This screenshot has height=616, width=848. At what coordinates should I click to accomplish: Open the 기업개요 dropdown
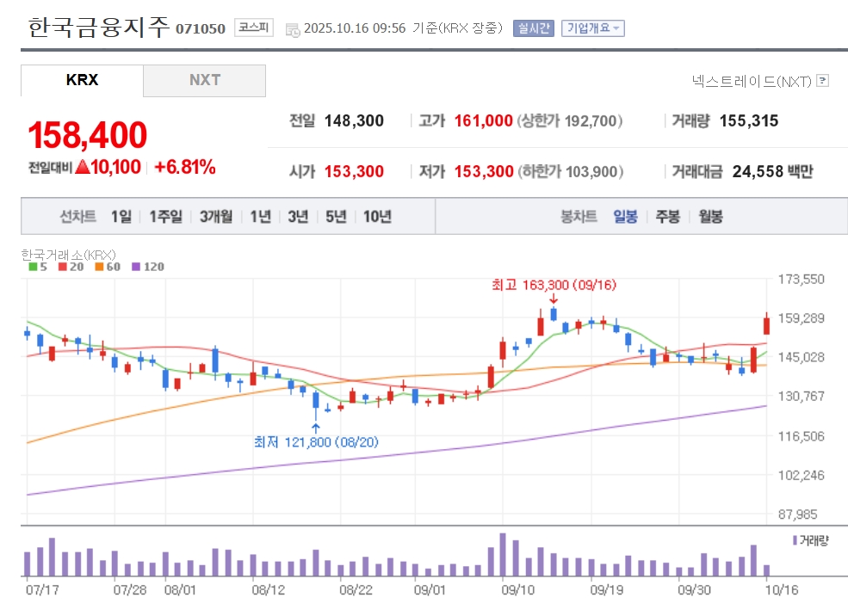pos(592,28)
